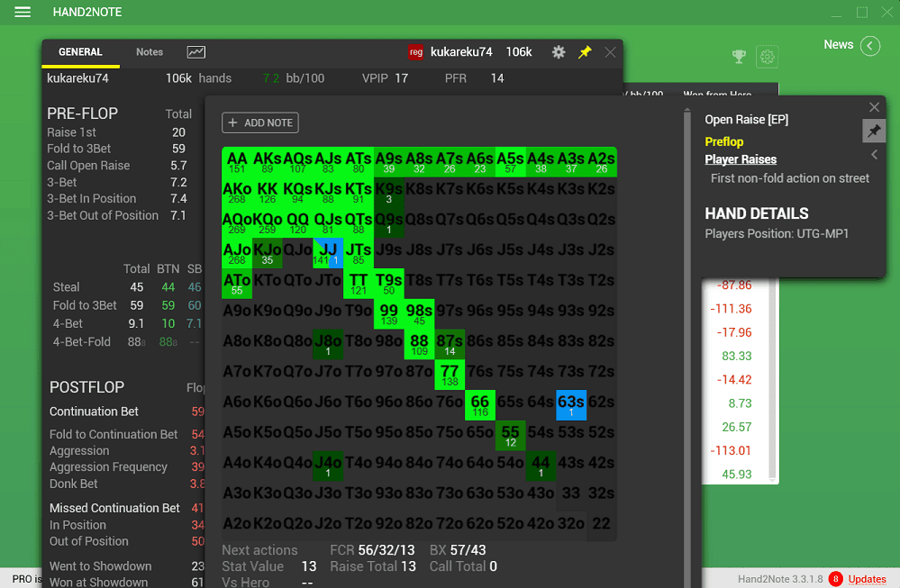Select the K9s hand cell
Screen dimensions: 900x588
point(388,192)
